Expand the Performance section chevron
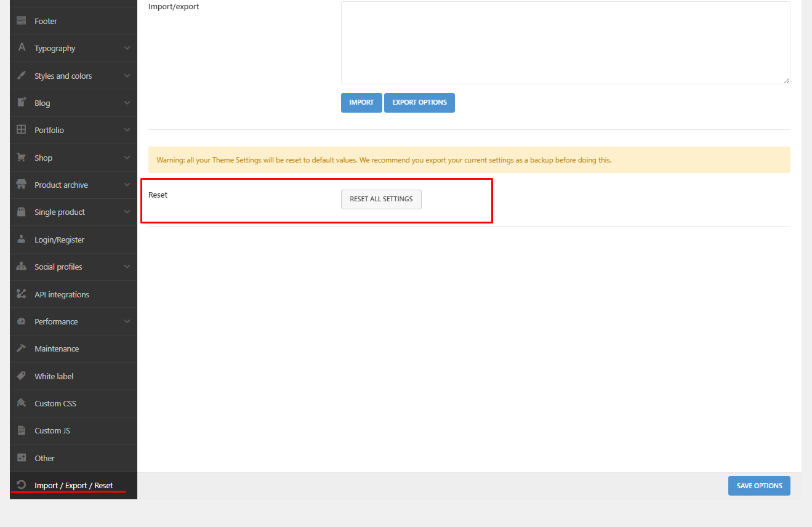The width and height of the screenshot is (812, 527). click(127, 321)
